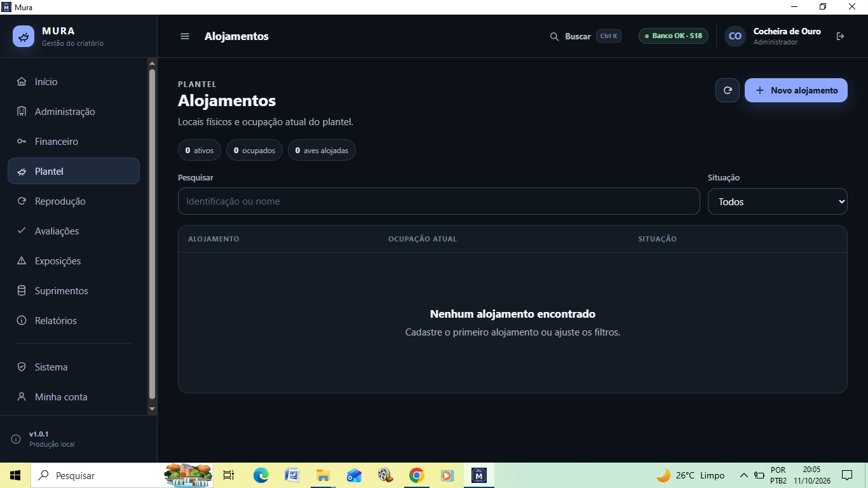The width and height of the screenshot is (868, 488).
Task: Click the Task View taskbar icon
Action: pos(229,475)
